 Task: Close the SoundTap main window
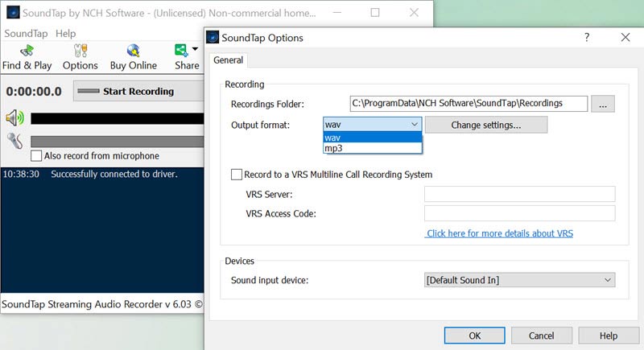[x=414, y=13]
